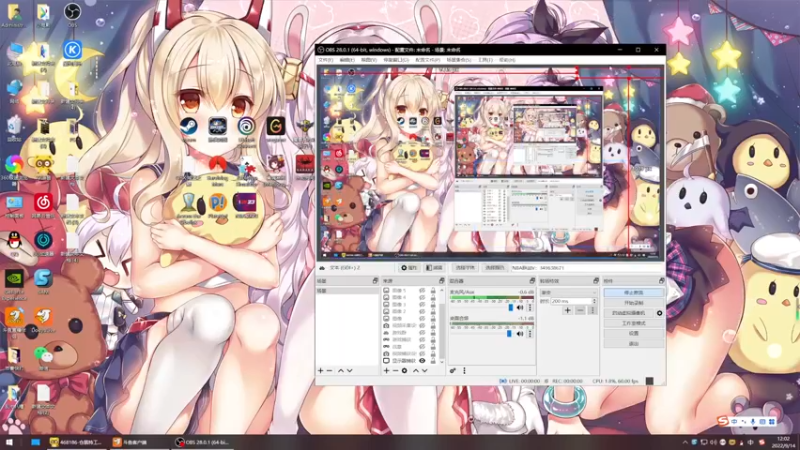Viewport: 800px width, 450px height.
Task: Adjust desktop audio volume slider
Action: click(x=509, y=334)
